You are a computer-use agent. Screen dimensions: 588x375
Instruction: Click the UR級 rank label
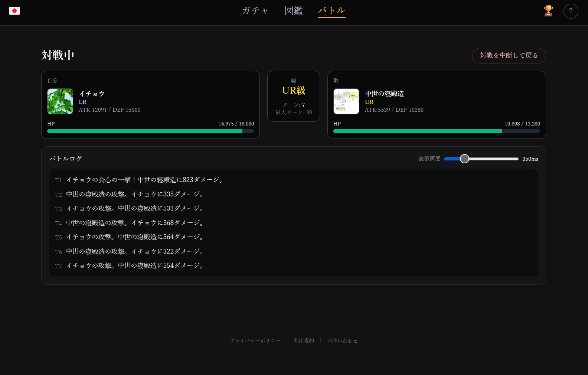(x=293, y=91)
